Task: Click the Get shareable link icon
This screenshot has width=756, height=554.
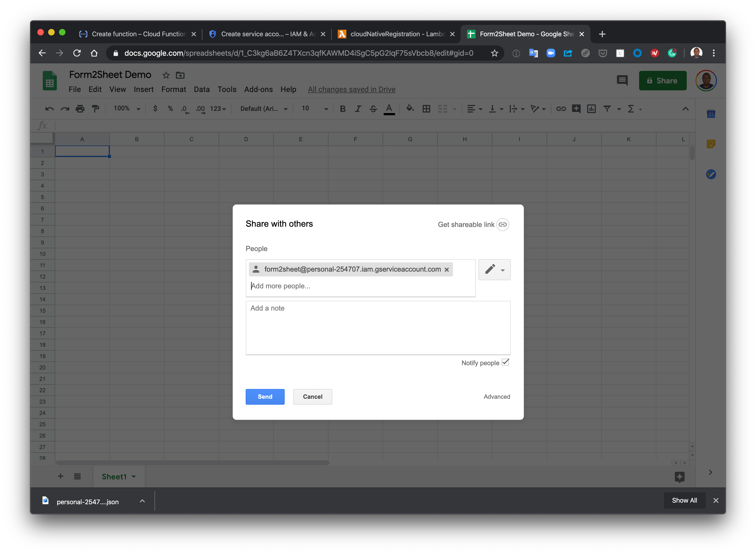Action: pos(502,224)
